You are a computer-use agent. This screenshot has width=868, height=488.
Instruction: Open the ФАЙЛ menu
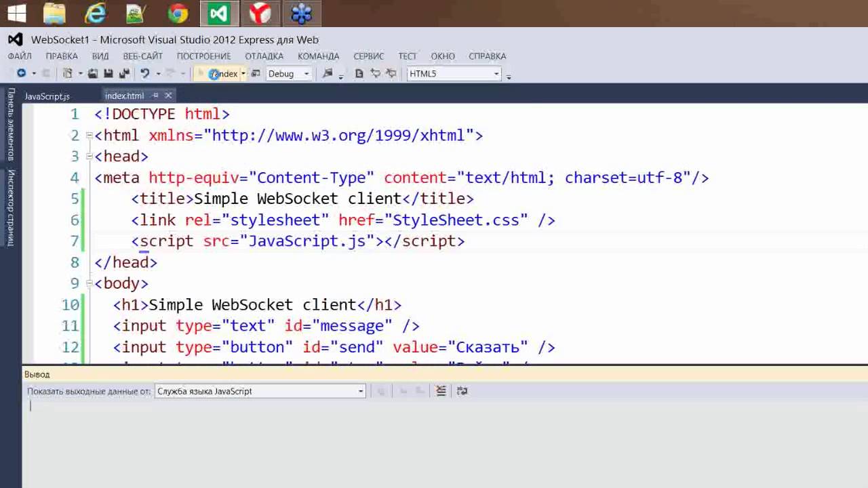point(20,56)
